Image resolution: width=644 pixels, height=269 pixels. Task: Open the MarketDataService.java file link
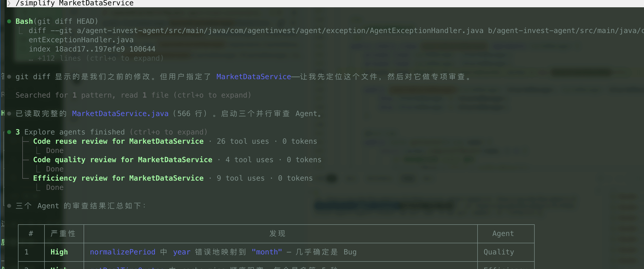120,114
